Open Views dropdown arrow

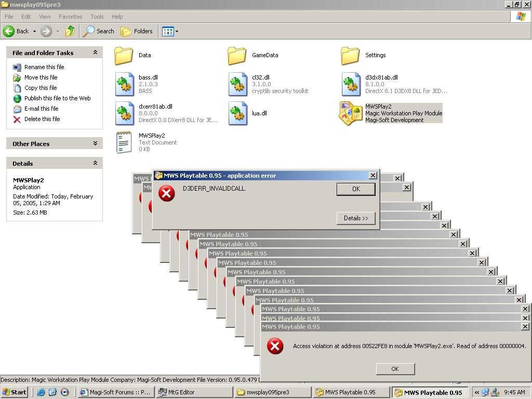click(177, 32)
